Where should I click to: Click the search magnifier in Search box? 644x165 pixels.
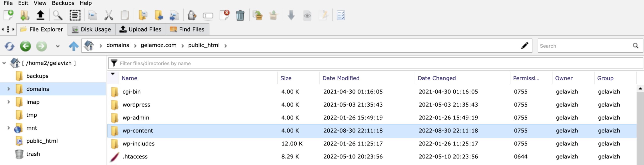click(636, 46)
